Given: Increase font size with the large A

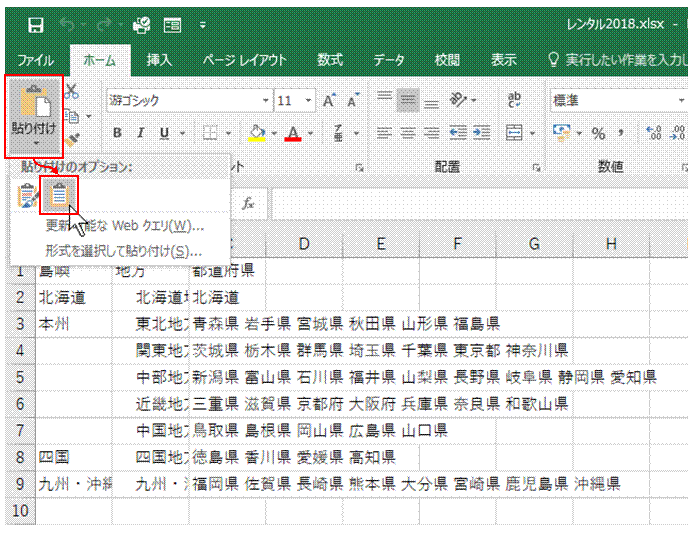Looking at the screenshot, I should [329, 101].
